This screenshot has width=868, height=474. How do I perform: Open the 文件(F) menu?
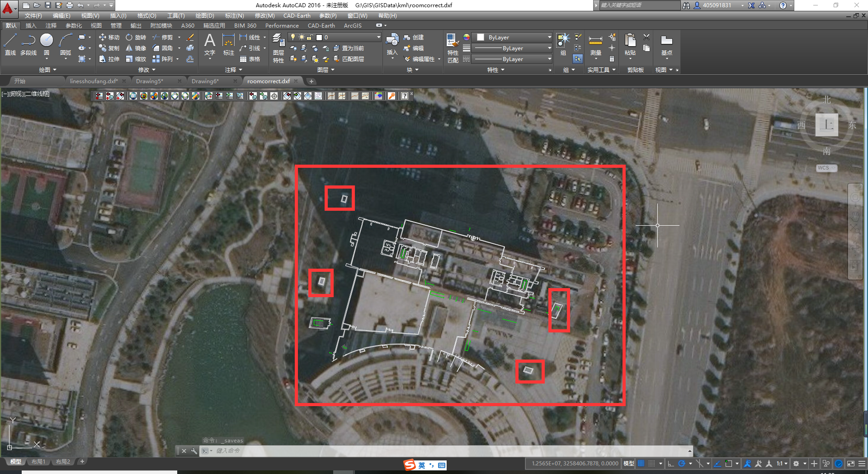(33, 15)
